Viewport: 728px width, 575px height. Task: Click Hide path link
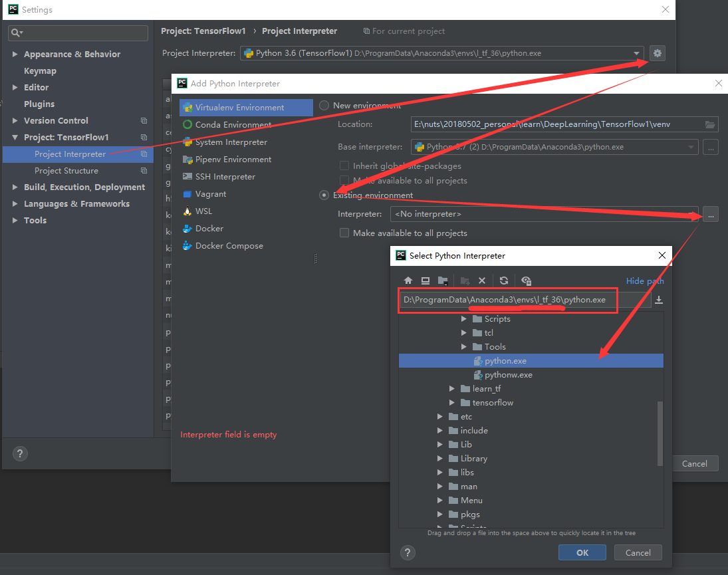tap(645, 281)
